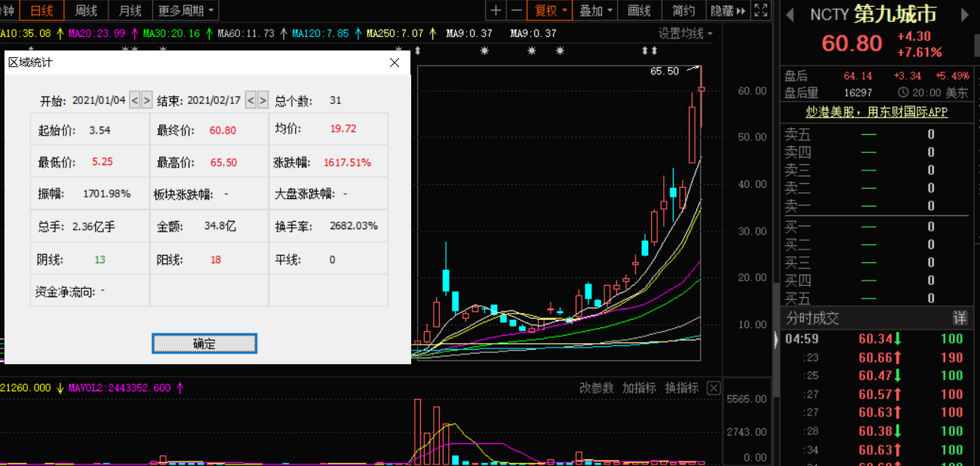Click the clock icon beside 20:00 美东
980x466 pixels.
pos(905,93)
